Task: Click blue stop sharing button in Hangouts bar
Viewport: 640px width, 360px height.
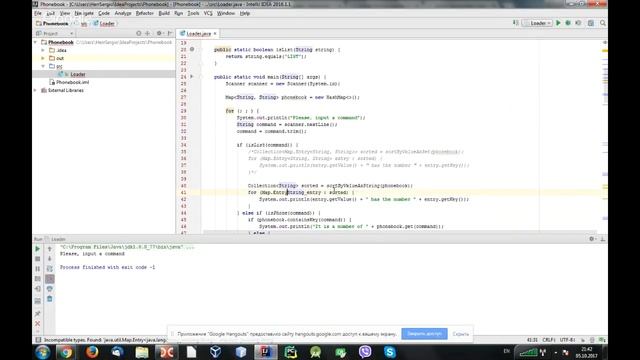Action: coord(424,334)
